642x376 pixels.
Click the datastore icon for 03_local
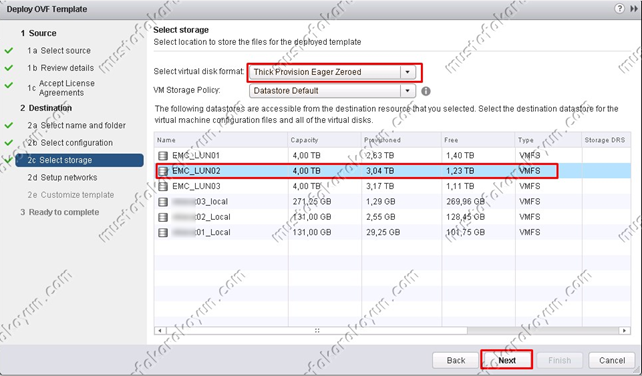tap(163, 202)
